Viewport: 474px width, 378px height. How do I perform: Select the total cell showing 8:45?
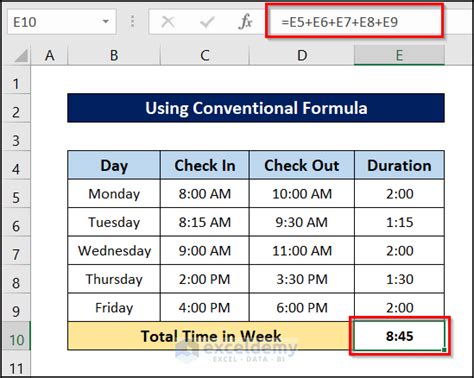[399, 336]
